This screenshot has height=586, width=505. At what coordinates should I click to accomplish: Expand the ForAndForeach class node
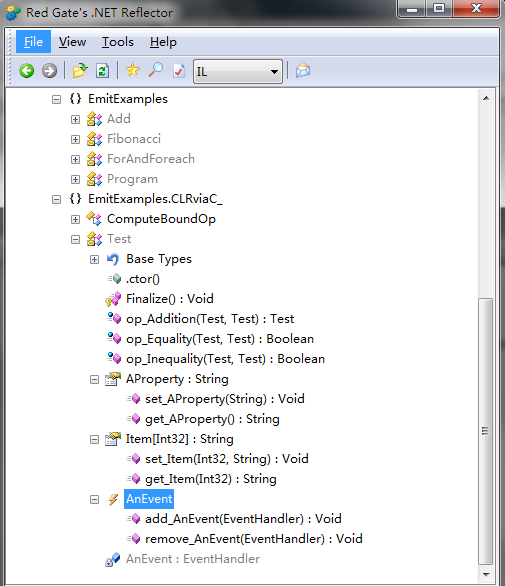tap(76, 160)
